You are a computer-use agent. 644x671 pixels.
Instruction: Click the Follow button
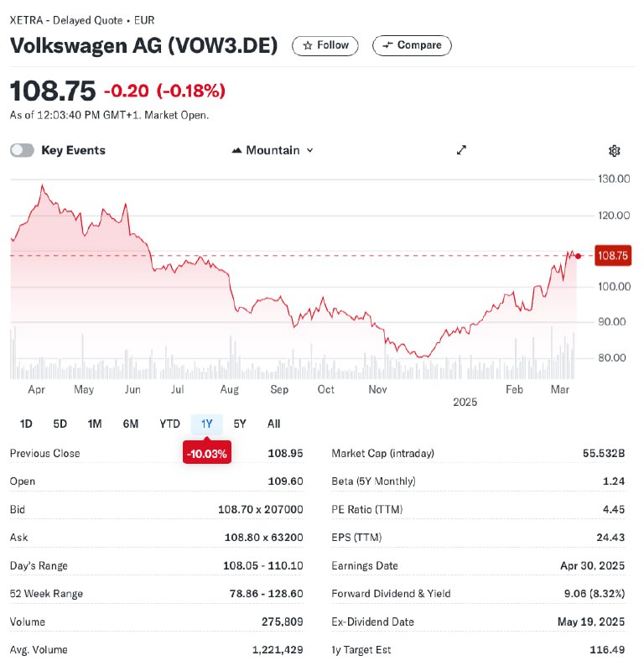tap(325, 45)
